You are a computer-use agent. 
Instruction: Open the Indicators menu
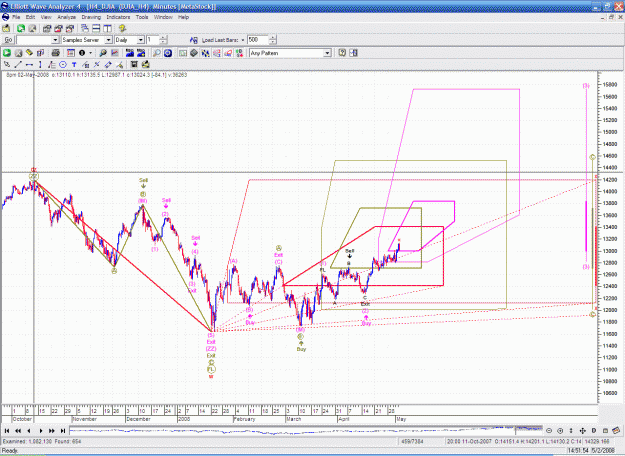(x=118, y=17)
